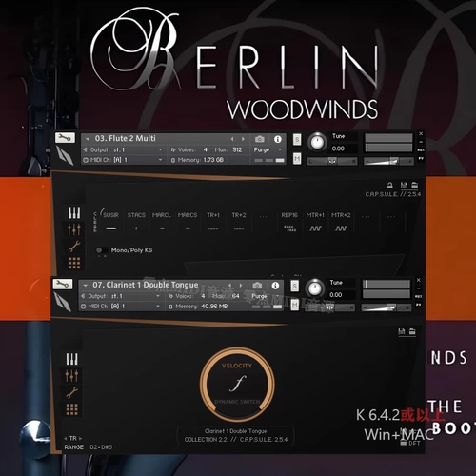Select the TR+1 articulation slot
This screenshot has height=476, width=476.
click(213, 221)
